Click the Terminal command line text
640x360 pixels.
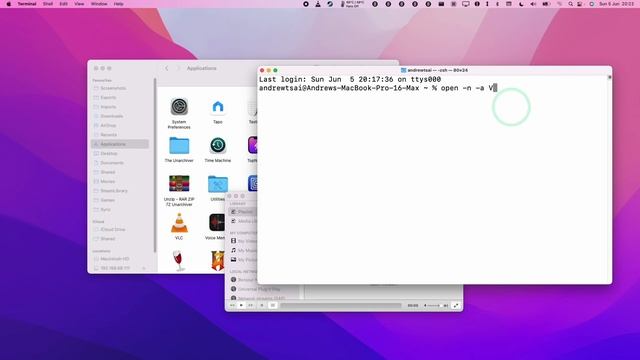378,88
